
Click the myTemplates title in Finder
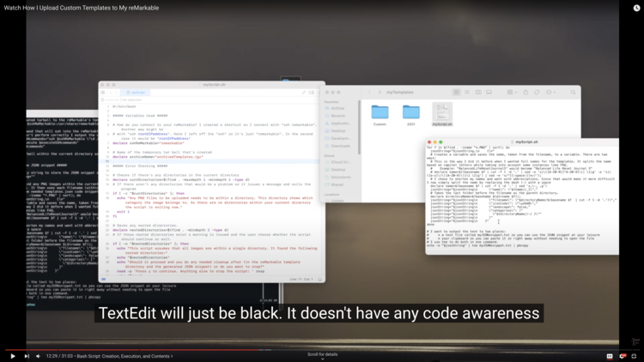click(x=399, y=93)
